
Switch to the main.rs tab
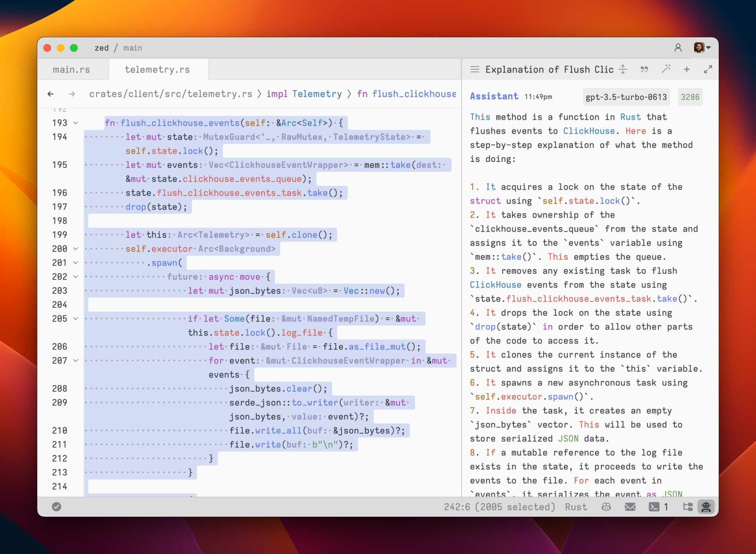pyautogui.click(x=72, y=69)
